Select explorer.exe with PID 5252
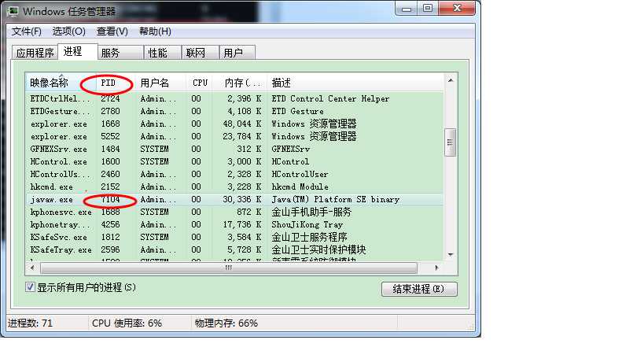 tap(234, 136)
